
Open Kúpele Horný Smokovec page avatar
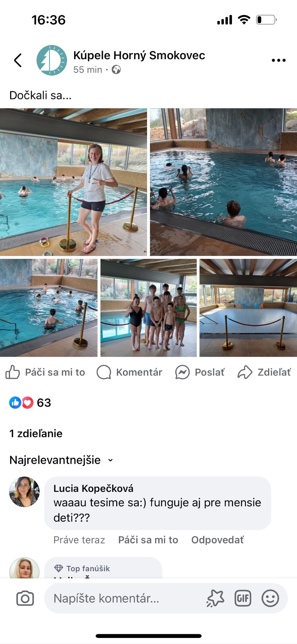(52, 60)
